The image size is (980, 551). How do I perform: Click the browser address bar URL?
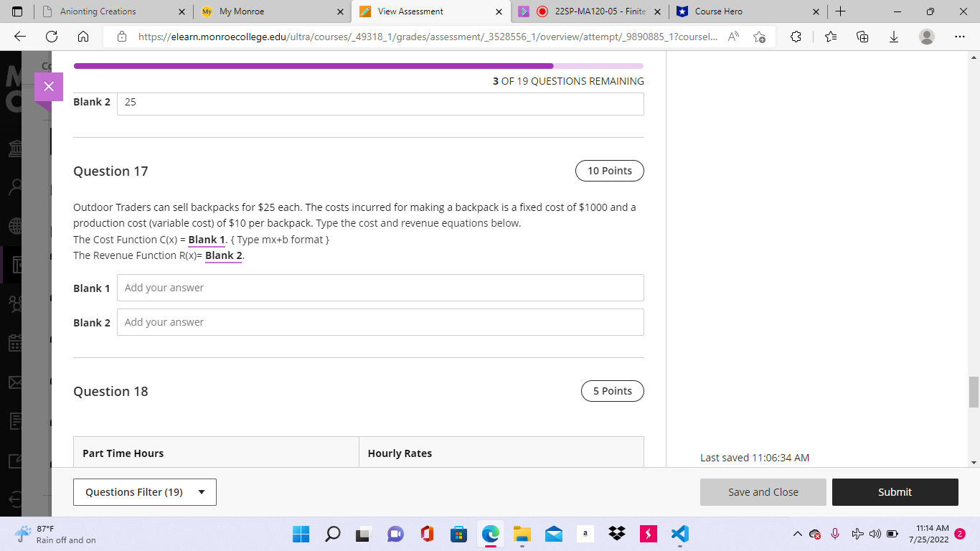pyautogui.click(x=427, y=37)
